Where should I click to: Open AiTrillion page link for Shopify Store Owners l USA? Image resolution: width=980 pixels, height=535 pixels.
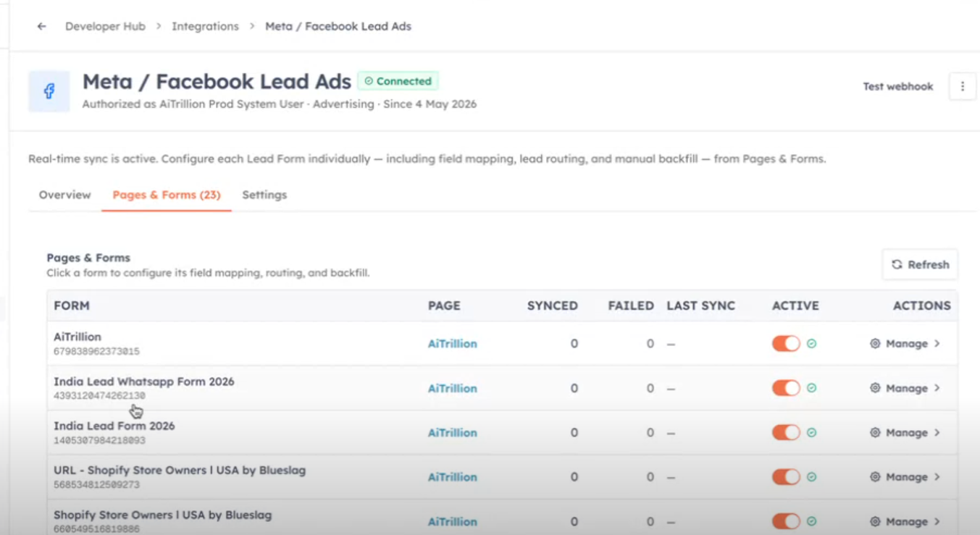pos(453,522)
